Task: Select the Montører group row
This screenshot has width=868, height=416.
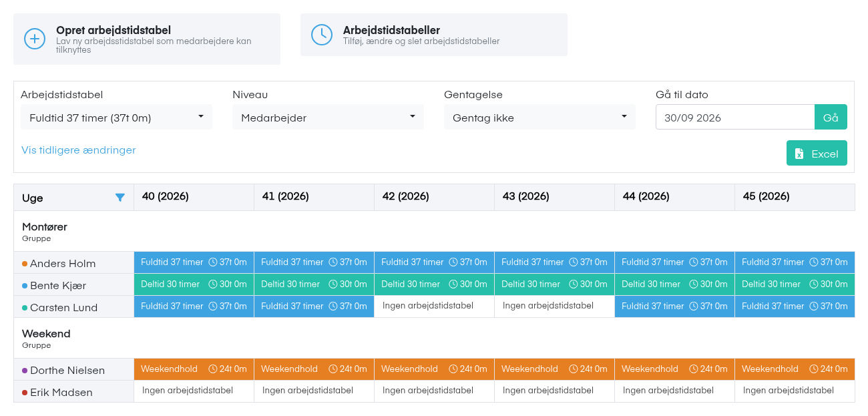Action: click(434, 231)
